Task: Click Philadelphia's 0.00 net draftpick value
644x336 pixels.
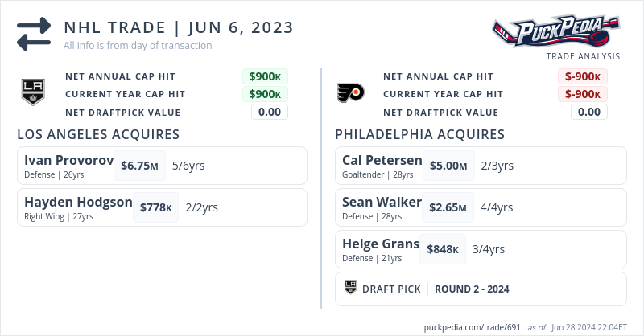Action: coord(589,112)
